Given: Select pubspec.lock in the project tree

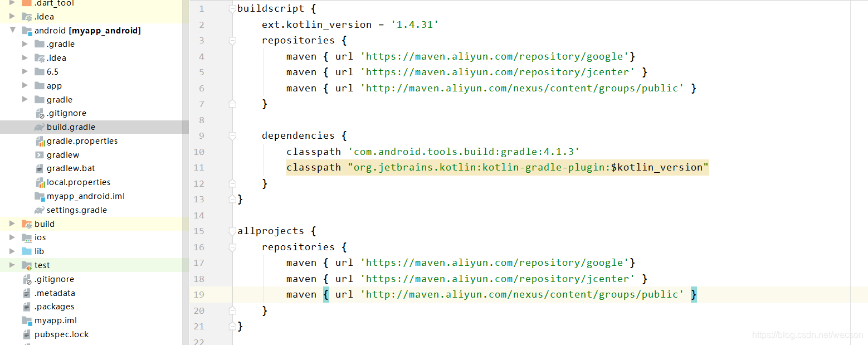Looking at the screenshot, I should click(x=61, y=334).
